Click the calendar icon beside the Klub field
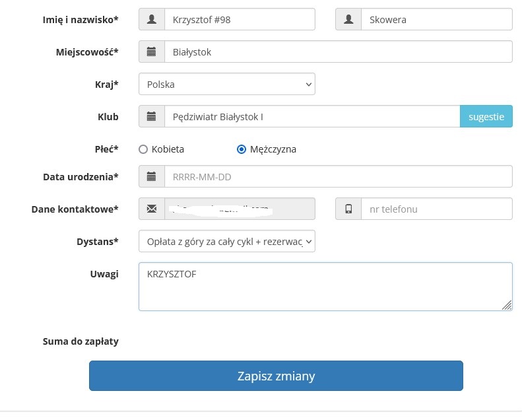The height and width of the screenshot is (420, 522). pyautogui.click(x=152, y=117)
